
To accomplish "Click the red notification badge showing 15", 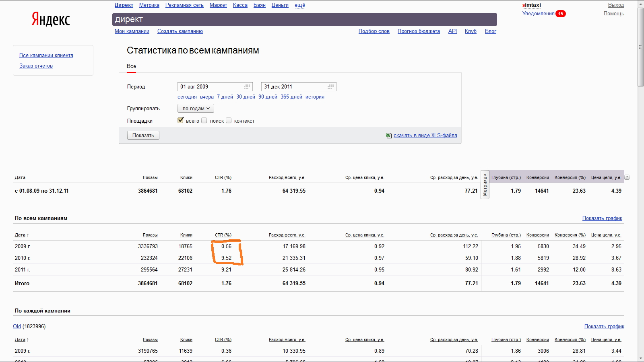I will 561,14.
